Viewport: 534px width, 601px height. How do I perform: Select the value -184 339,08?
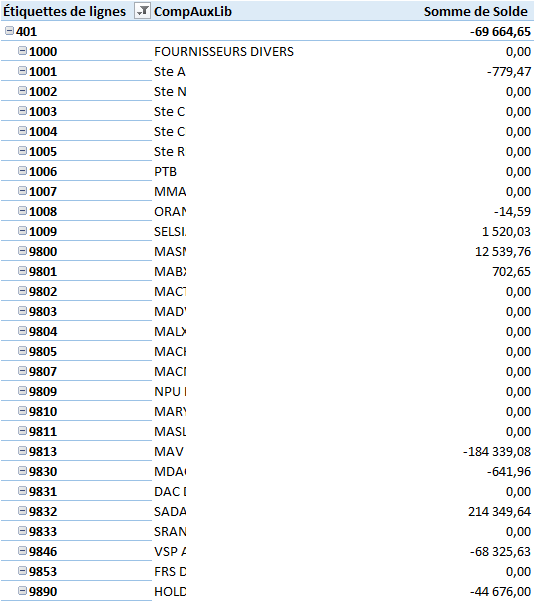(x=497, y=451)
